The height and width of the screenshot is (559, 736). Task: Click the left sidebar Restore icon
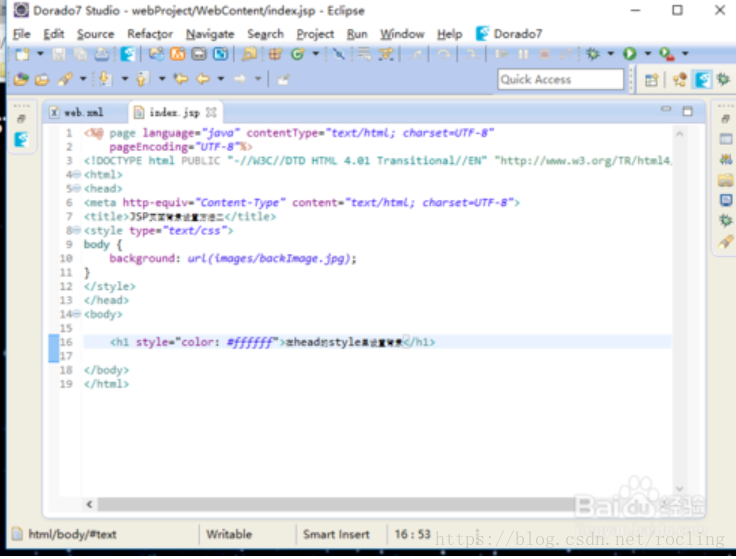pyautogui.click(x=21, y=119)
